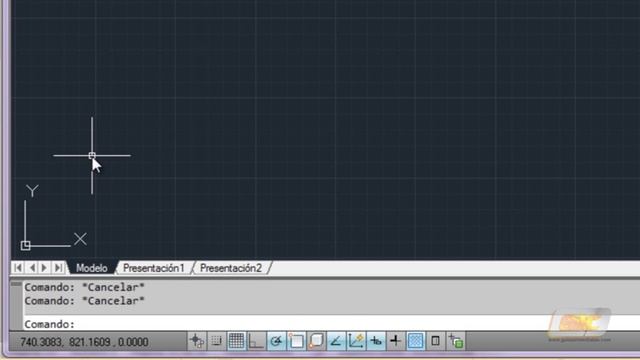640x360 pixels.
Task: Toggle Polar Tracking status bar icon
Action: pyautogui.click(x=276, y=341)
